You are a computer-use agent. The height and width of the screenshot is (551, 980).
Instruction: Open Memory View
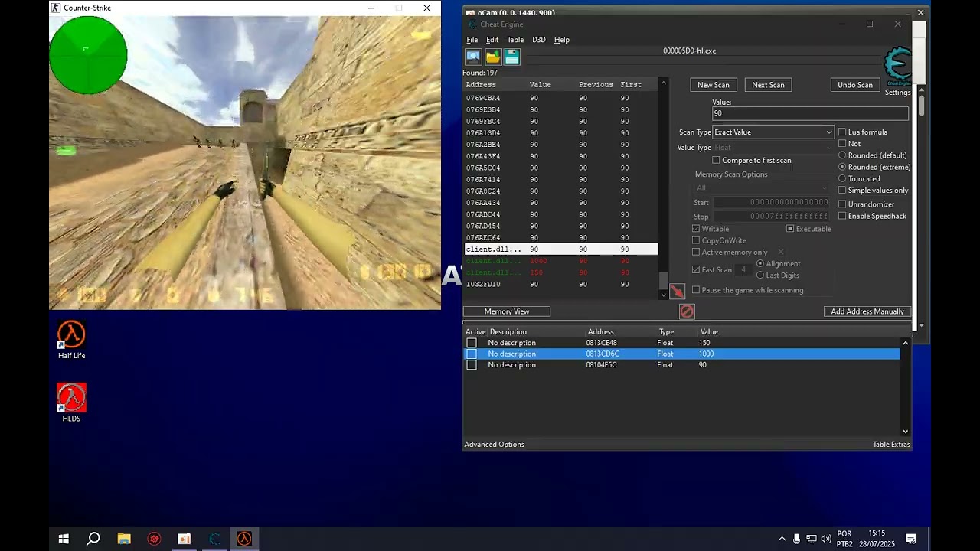[x=507, y=311]
